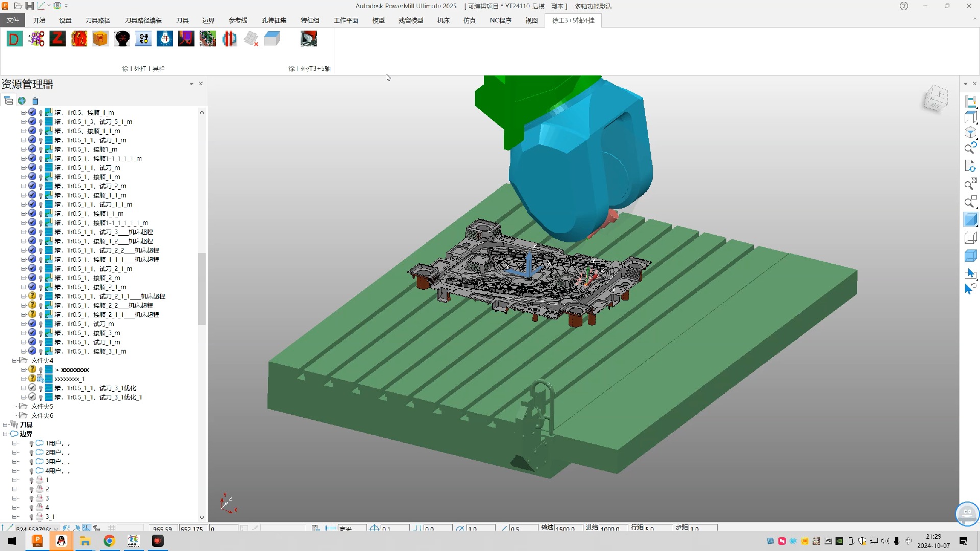Open the 刀具路径编辑 ribbon tab
Screen dimensions: 980x551
143,20
